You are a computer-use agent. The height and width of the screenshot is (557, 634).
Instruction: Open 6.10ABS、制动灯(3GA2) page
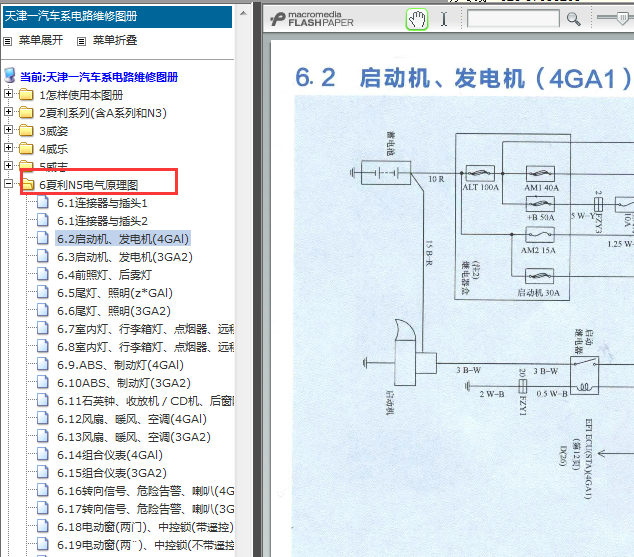point(124,383)
